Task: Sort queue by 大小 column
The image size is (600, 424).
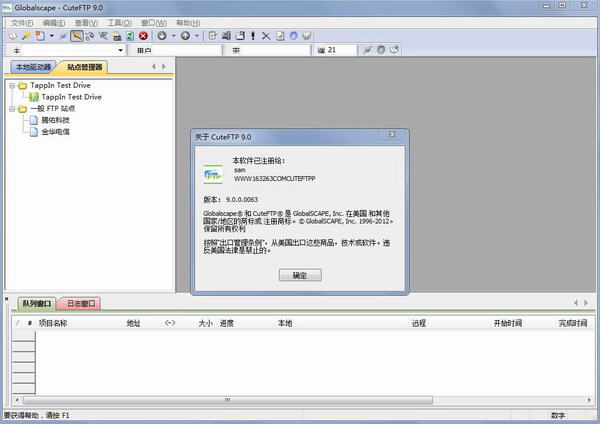Action: click(x=205, y=323)
